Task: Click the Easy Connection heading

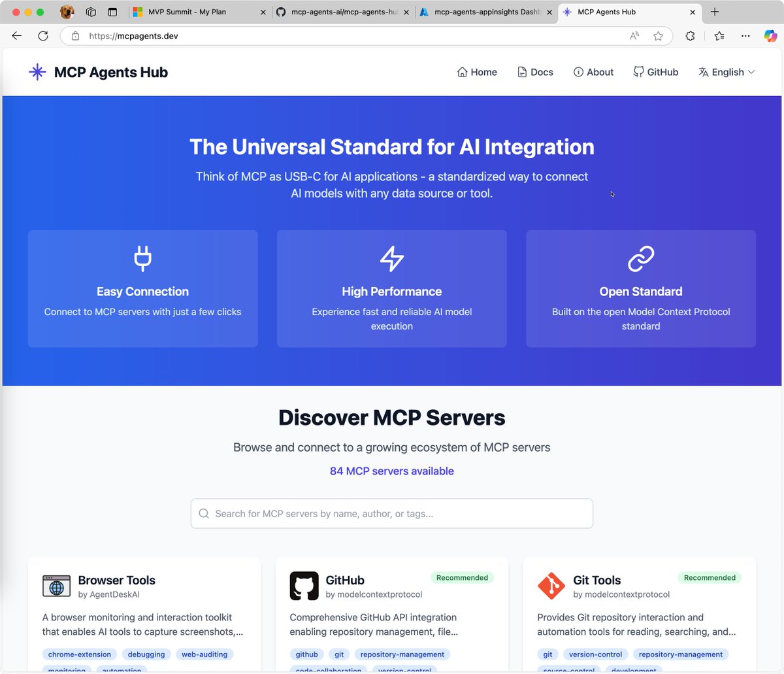Action: point(142,292)
